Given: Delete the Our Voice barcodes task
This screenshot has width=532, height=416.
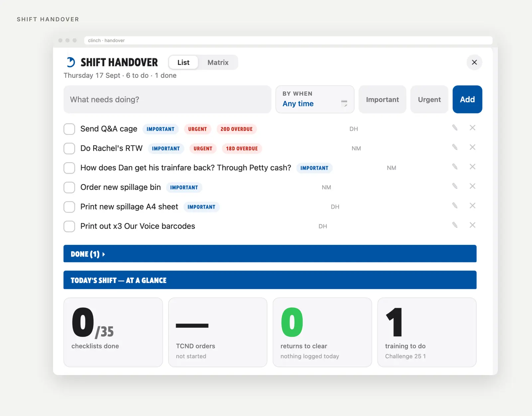Looking at the screenshot, I should [x=472, y=225].
